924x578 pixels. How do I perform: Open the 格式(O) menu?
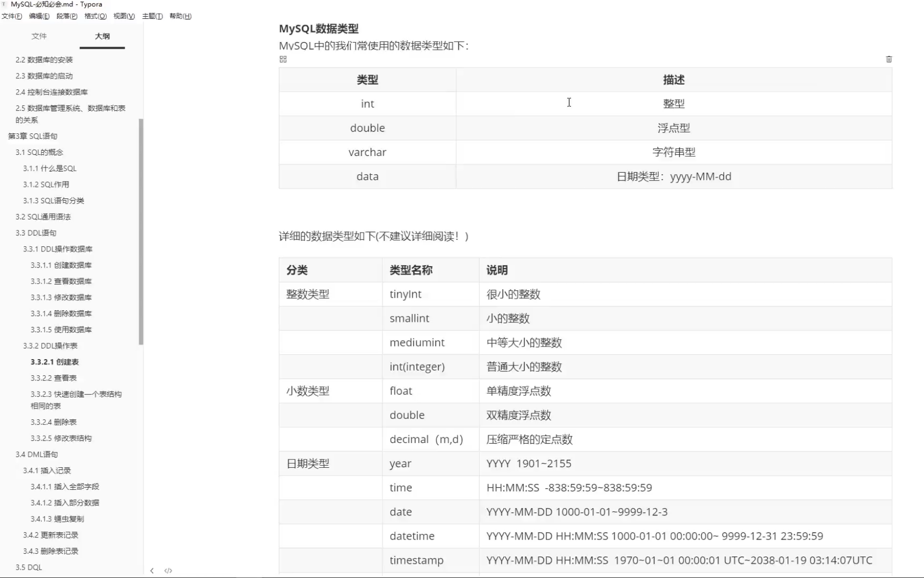(96, 16)
